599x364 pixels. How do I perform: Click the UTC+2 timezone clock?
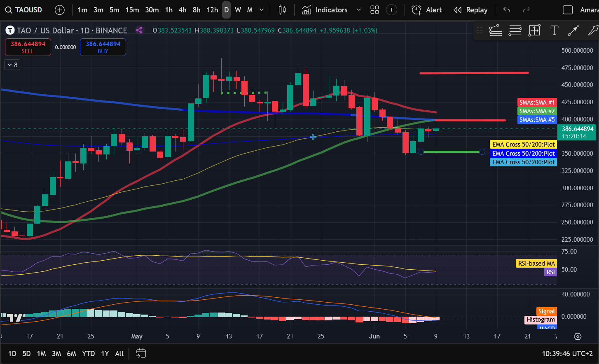point(567,353)
